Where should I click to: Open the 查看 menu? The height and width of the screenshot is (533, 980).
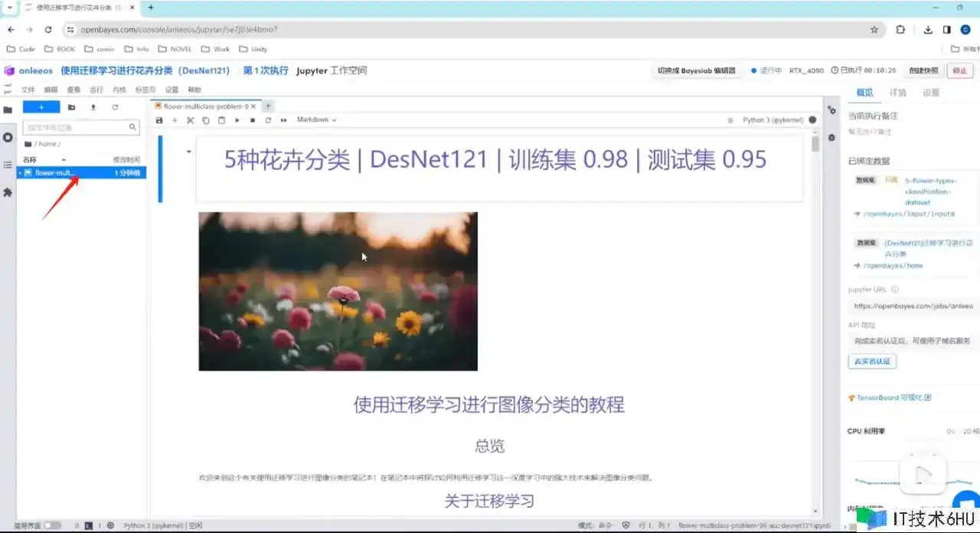click(73, 90)
